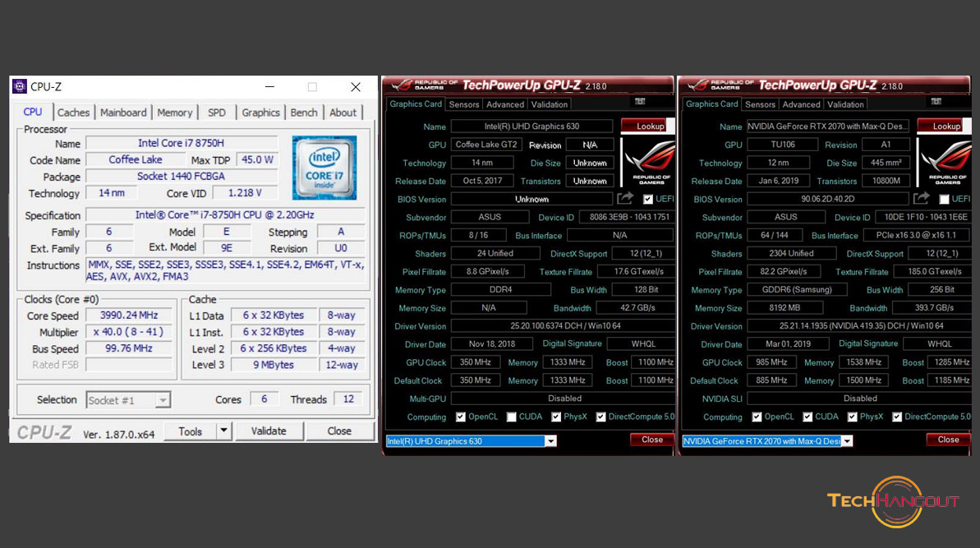Image resolution: width=980 pixels, height=548 pixels.
Task: Click the "Coffee Lake" code name value in CPU-Z
Action: [135, 160]
